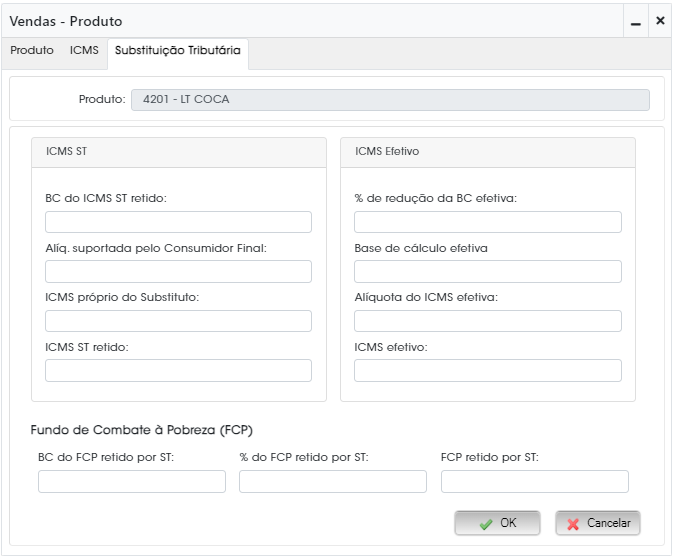Select the Alíquota do ICMS efetiva input
The height and width of the screenshot is (559, 675).
coord(488,321)
